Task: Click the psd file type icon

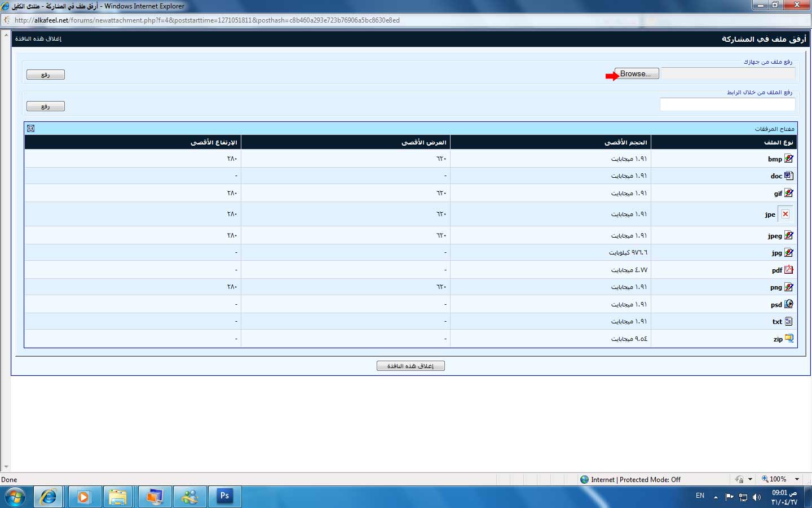Action: click(788, 304)
